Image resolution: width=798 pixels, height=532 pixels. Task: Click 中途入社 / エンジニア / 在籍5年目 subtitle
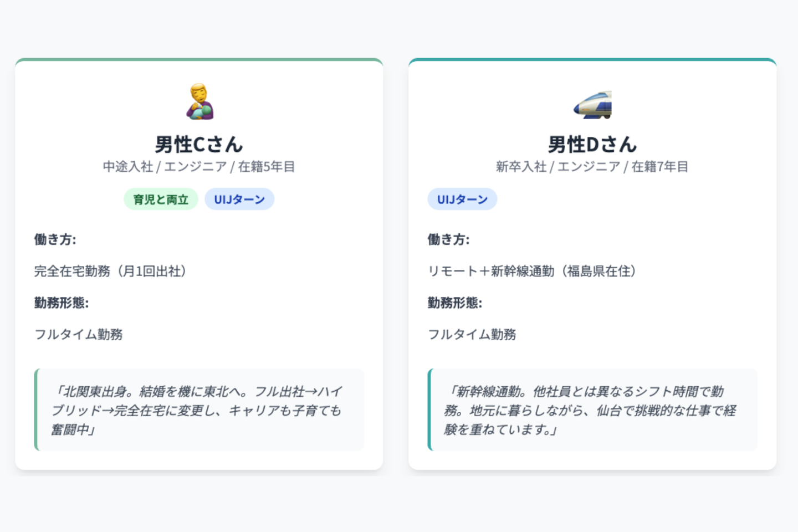coord(199,167)
